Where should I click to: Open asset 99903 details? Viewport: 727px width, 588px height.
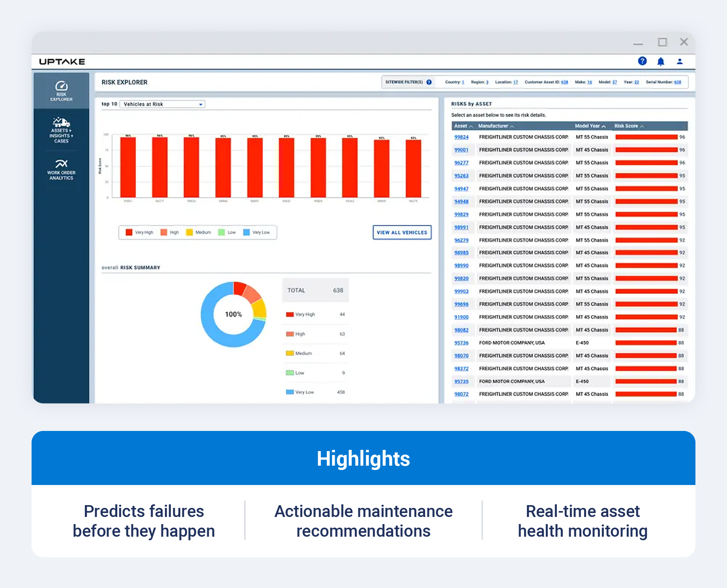coord(461,291)
